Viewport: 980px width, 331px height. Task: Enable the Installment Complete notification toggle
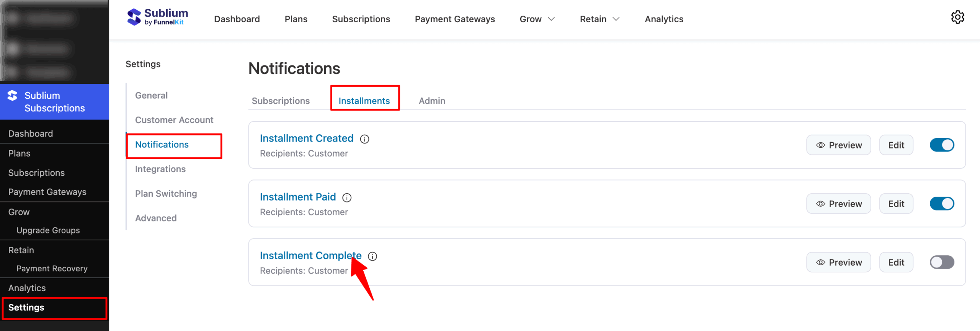tap(942, 262)
